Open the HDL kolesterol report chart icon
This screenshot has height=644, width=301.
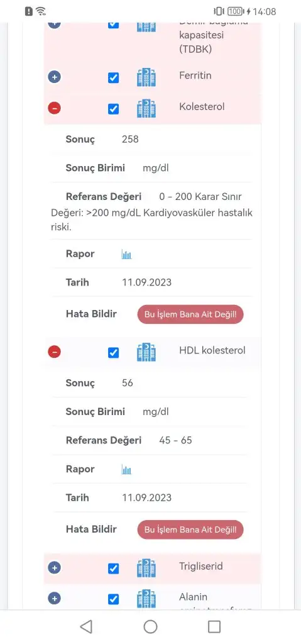tap(126, 470)
